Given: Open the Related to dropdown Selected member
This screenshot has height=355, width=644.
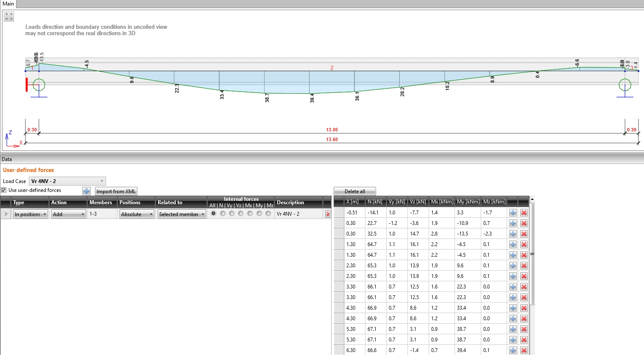Looking at the screenshot, I should (181, 214).
